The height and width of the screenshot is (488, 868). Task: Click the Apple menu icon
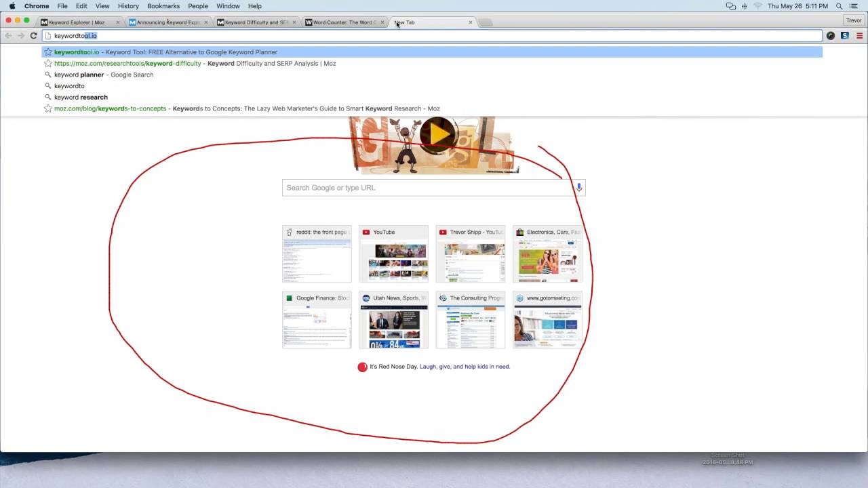[x=12, y=6]
